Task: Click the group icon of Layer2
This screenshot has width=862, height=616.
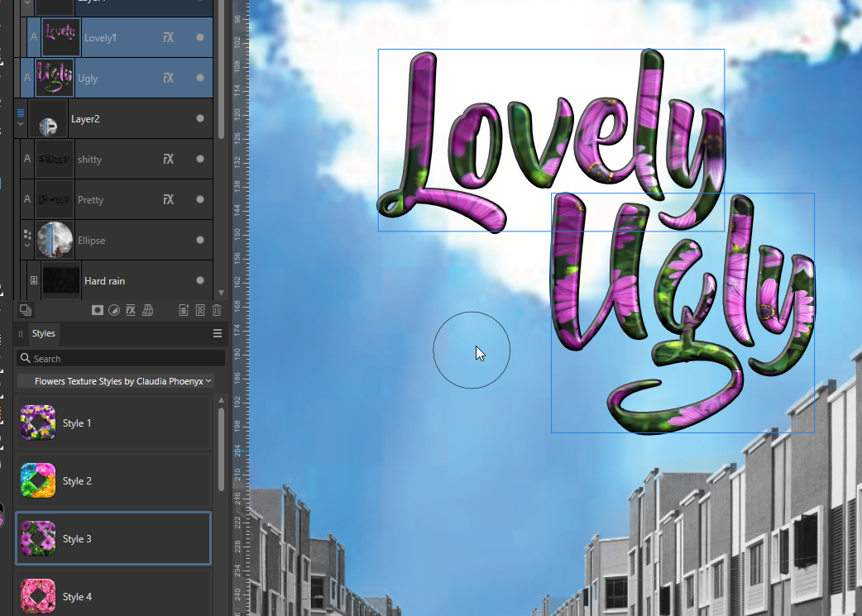Action: 21,112
